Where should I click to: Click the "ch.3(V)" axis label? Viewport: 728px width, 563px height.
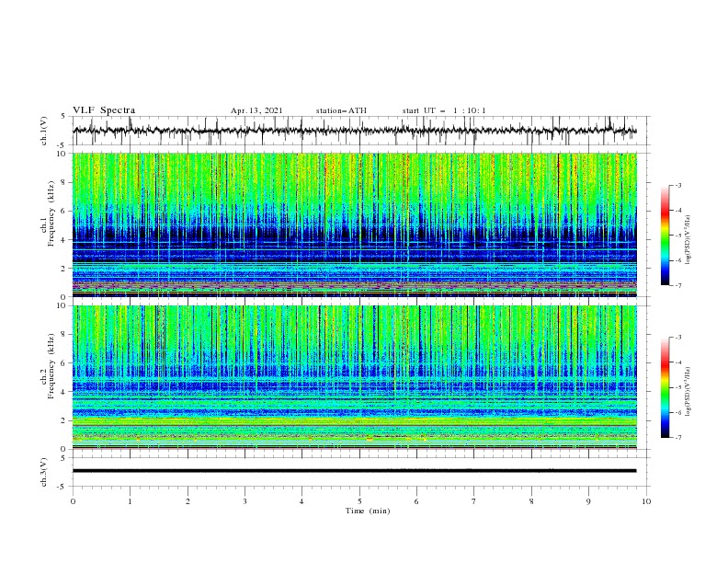[44, 472]
